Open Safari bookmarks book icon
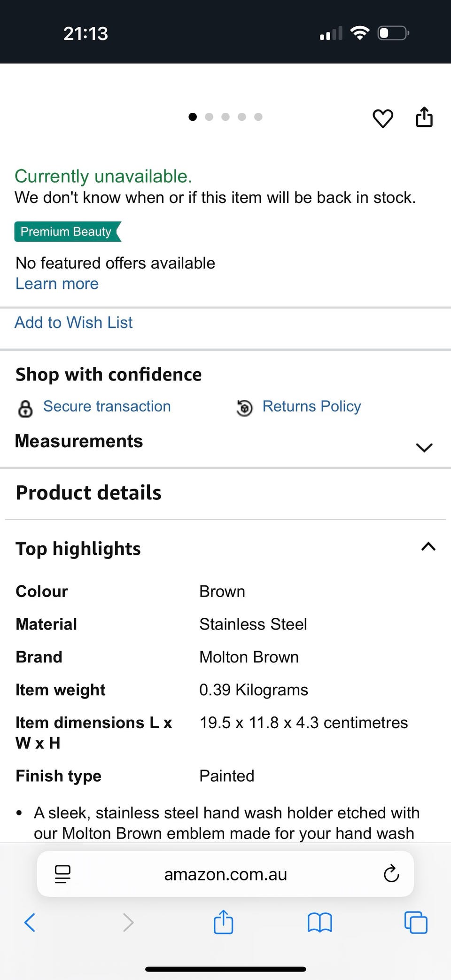Image resolution: width=451 pixels, height=980 pixels. 319,922
